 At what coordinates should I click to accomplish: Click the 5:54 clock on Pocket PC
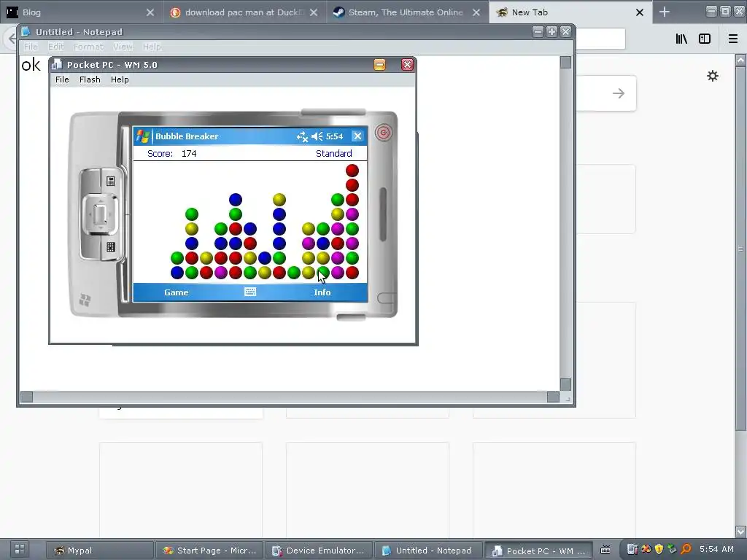[x=334, y=136]
